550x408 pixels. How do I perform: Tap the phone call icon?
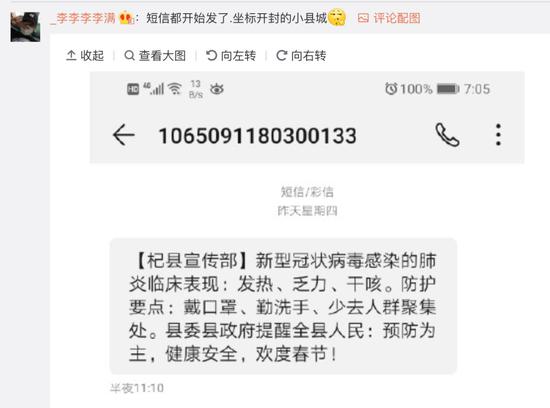click(x=447, y=135)
